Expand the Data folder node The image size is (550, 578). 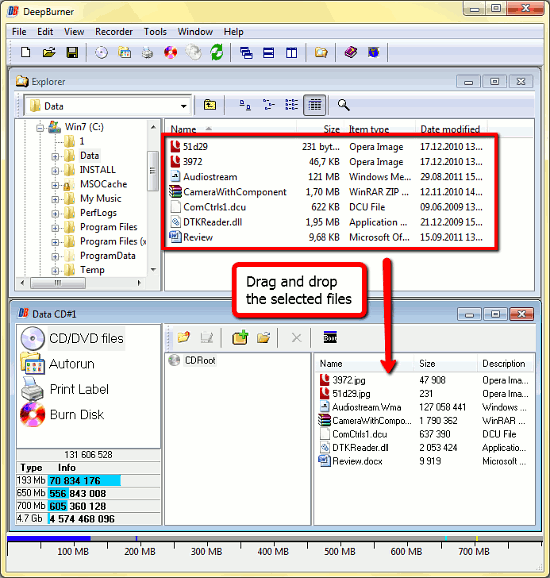click(55, 157)
